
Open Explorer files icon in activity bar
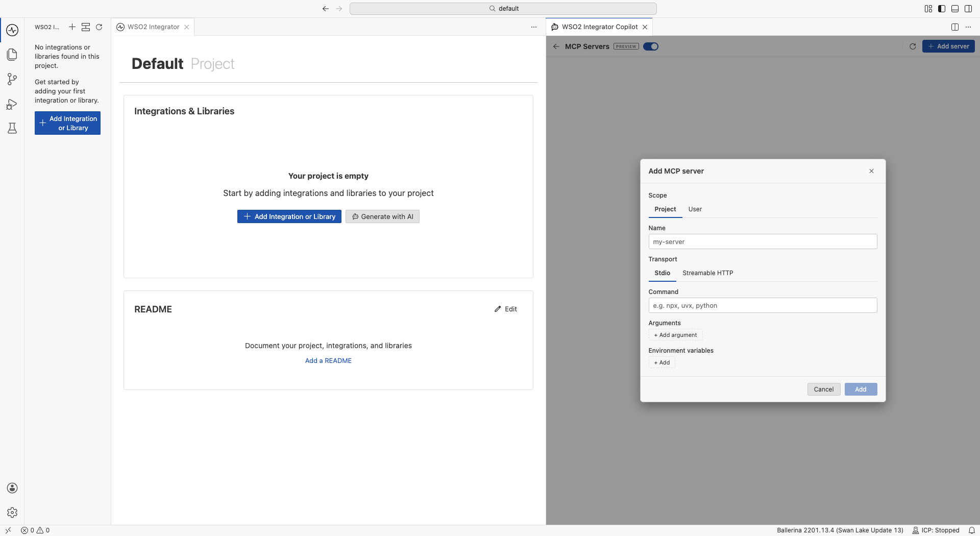point(12,55)
